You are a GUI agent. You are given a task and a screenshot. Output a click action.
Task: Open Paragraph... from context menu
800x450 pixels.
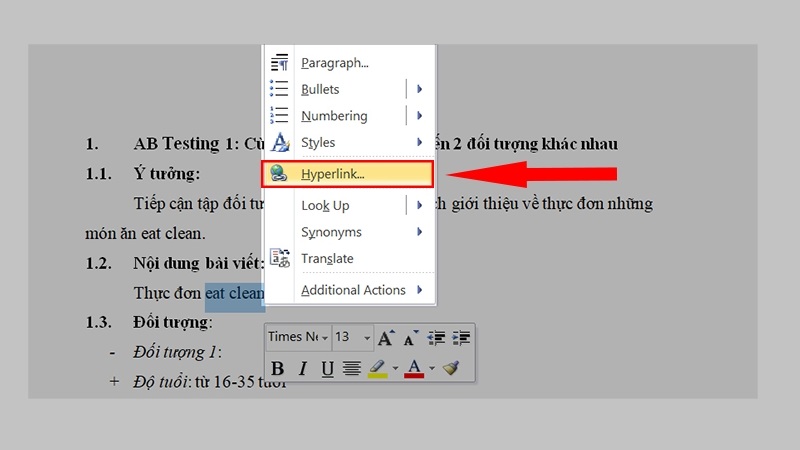pos(335,62)
